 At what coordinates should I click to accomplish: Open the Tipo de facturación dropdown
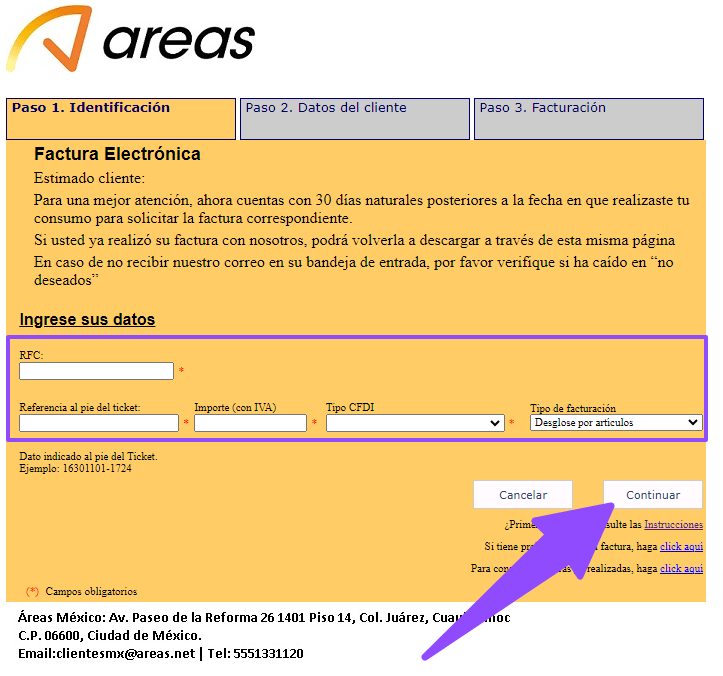pos(616,423)
